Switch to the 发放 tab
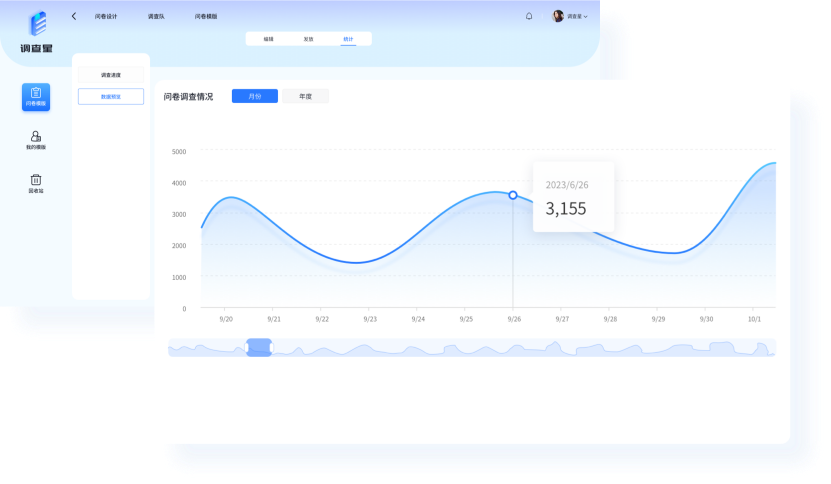The width and height of the screenshot is (831, 484). 308,39
